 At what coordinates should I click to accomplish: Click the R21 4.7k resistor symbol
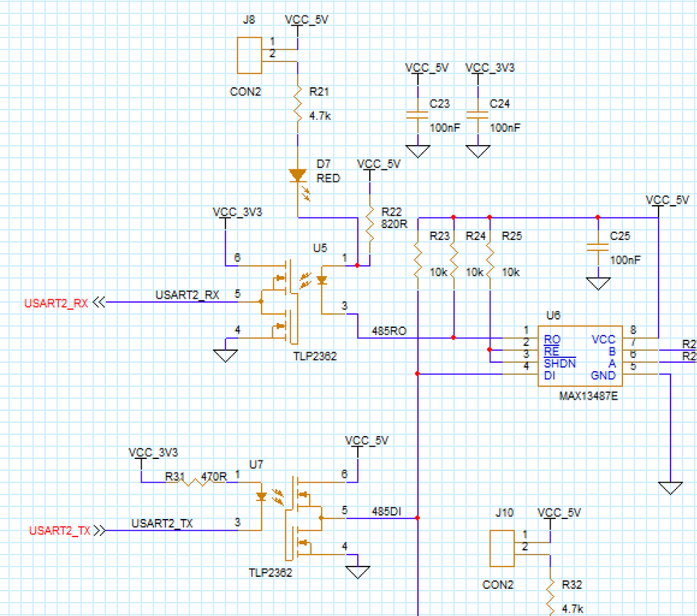[298, 103]
